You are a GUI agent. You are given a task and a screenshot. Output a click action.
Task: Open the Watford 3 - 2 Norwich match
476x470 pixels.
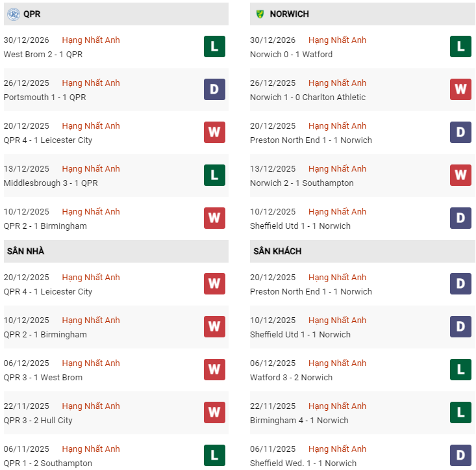(x=291, y=378)
